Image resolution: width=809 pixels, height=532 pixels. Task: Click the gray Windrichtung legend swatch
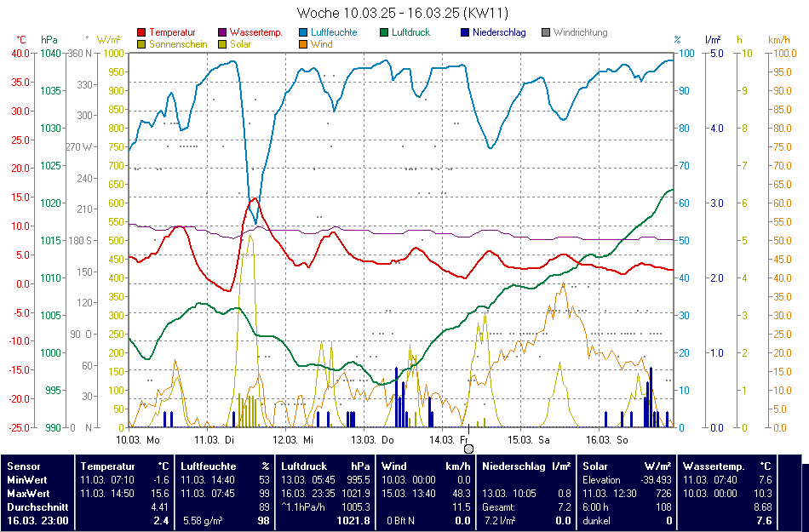[x=546, y=32]
